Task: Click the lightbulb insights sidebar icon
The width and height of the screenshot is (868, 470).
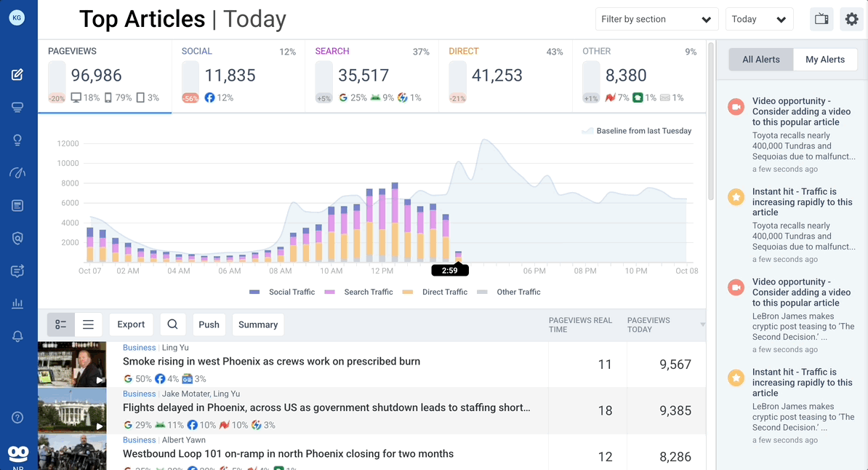Action: [x=17, y=140]
